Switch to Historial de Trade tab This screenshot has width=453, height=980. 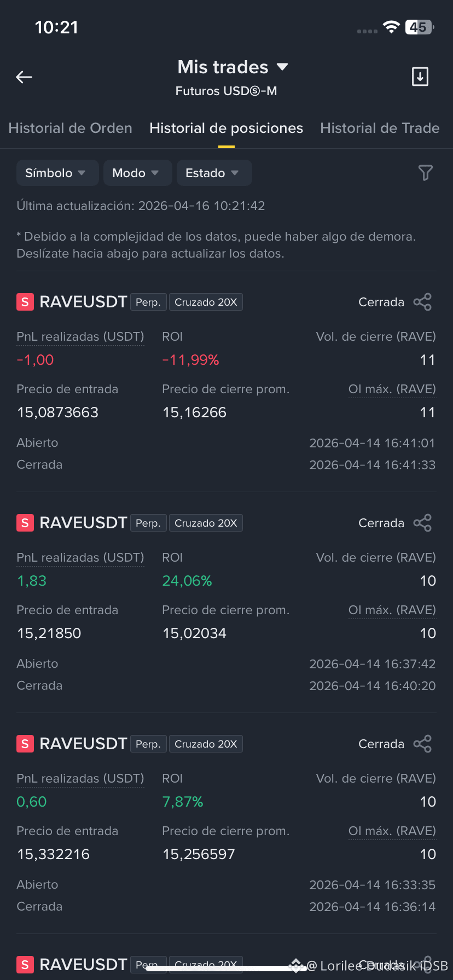point(380,128)
